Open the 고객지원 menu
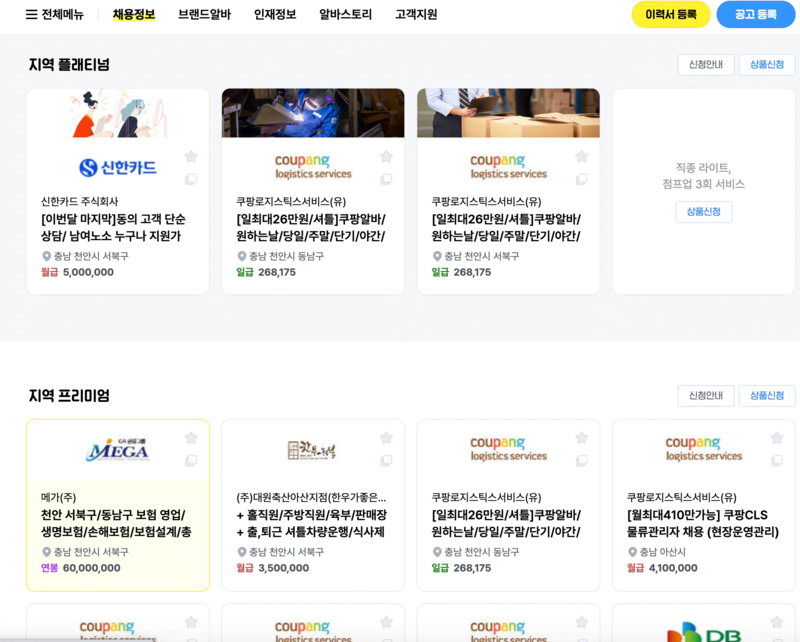800x642 pixels. coord(419,14)
